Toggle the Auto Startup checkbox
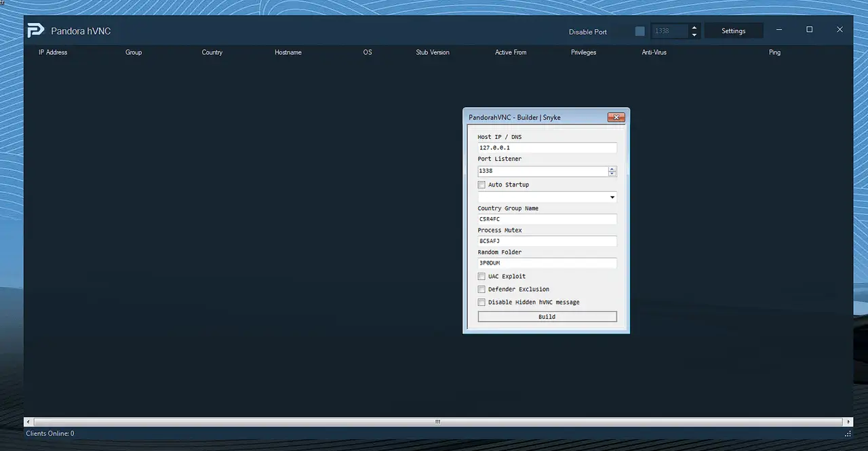Screen dimensions: 868x451 click(481, 184)
